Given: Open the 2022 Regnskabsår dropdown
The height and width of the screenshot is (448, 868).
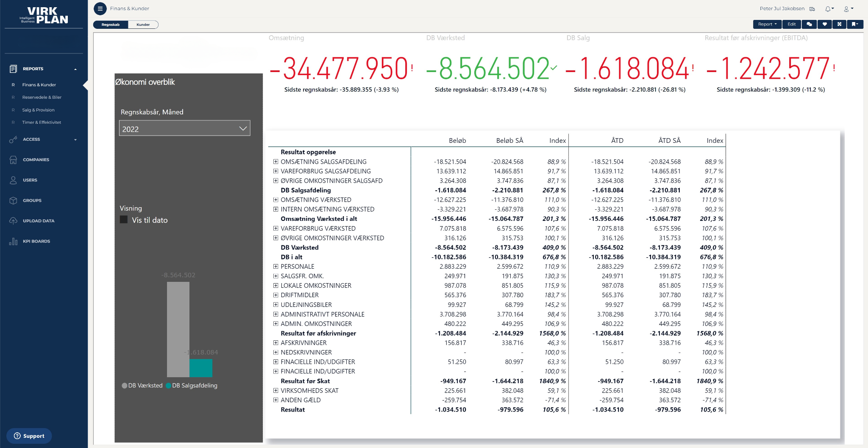Looking at the screenshot, I should coord(184,128).
